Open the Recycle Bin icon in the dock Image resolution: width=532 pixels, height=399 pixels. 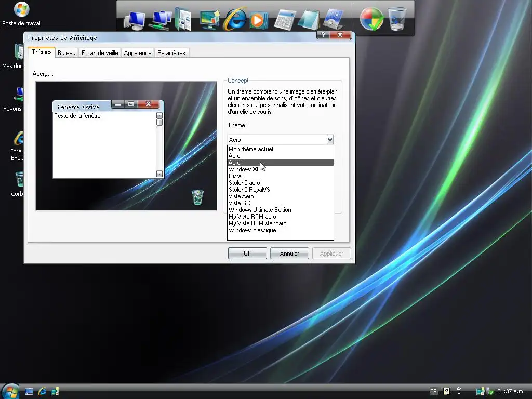pyautogui.click(x=397, y=19)
